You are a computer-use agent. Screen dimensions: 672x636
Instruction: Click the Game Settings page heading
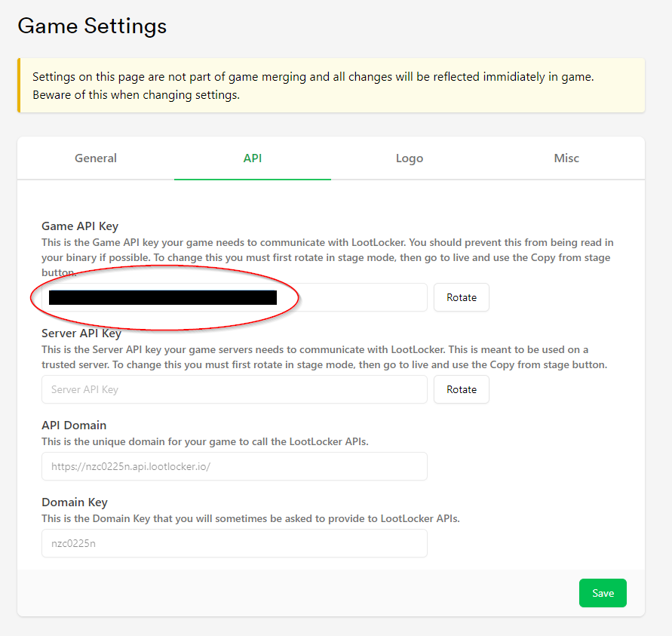coord(92,26)
